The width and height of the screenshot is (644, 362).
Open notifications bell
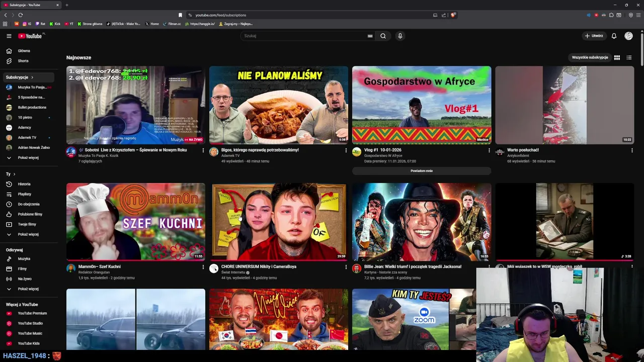coord(614,36)
